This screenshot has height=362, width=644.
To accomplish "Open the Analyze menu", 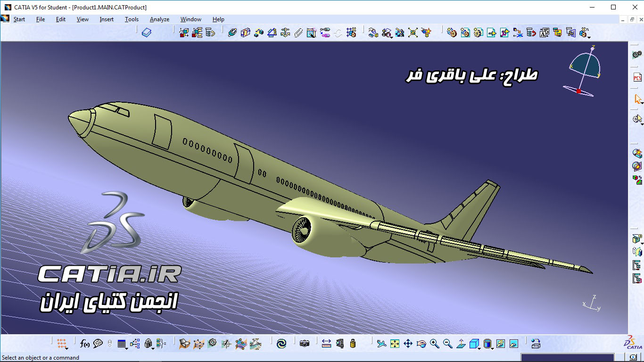I will [x=159, y=19].
